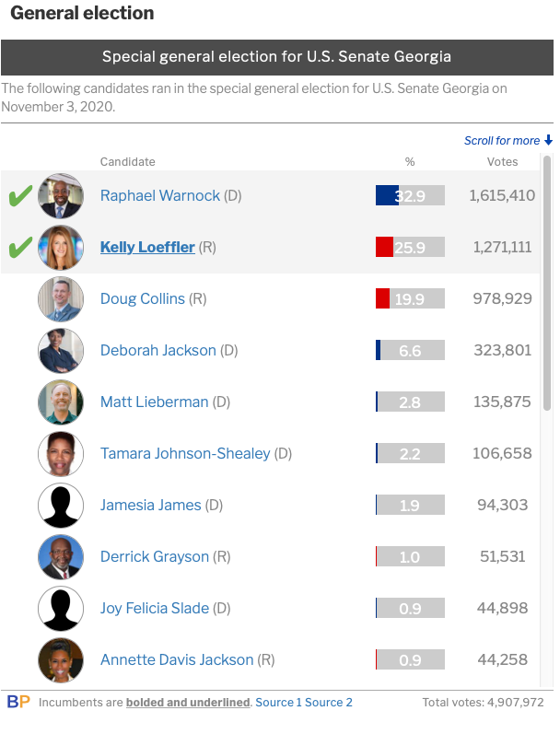Click Raphael Warnock's portrait photo

pyautogui.click(x=61, y=195)
